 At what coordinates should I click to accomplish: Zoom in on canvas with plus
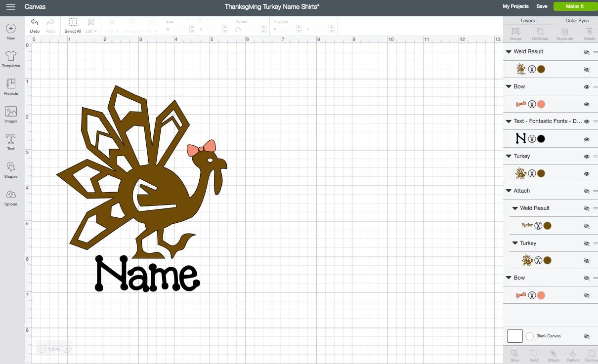point(67,349)
